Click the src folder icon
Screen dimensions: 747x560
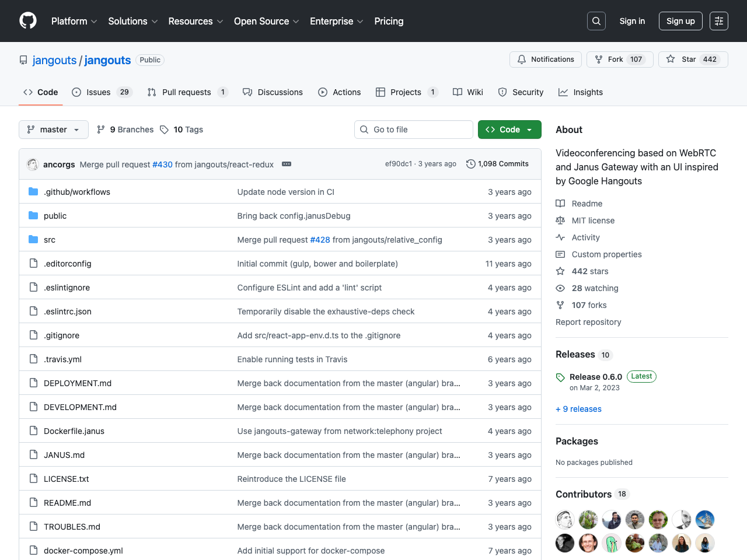33,239
